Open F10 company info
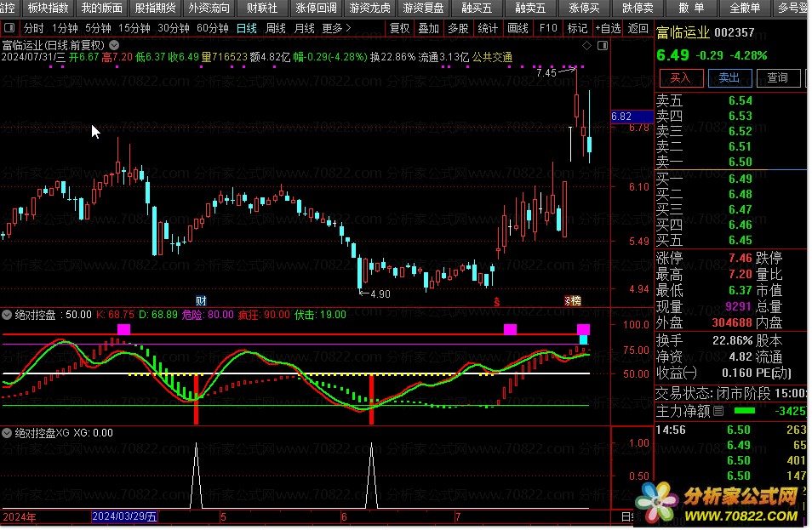The height and width of the screenshot is (530, 812). coord(548,28)
